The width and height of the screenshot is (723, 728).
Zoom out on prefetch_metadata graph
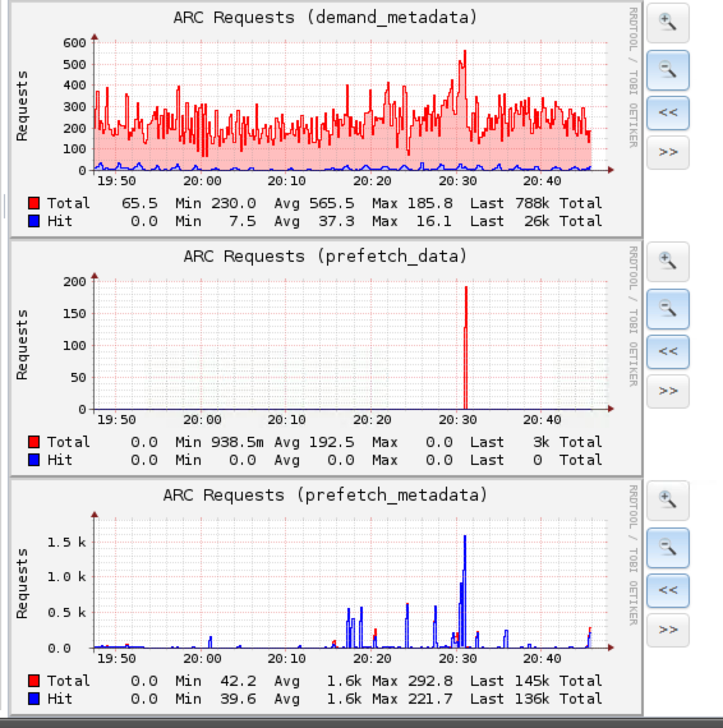[x=667, y=548]
